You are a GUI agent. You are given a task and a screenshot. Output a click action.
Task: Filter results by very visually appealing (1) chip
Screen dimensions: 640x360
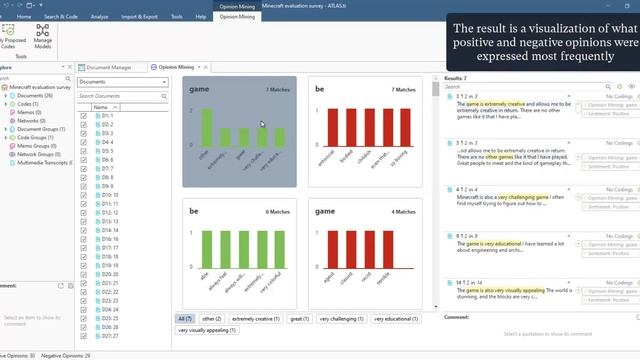(207, 330)
